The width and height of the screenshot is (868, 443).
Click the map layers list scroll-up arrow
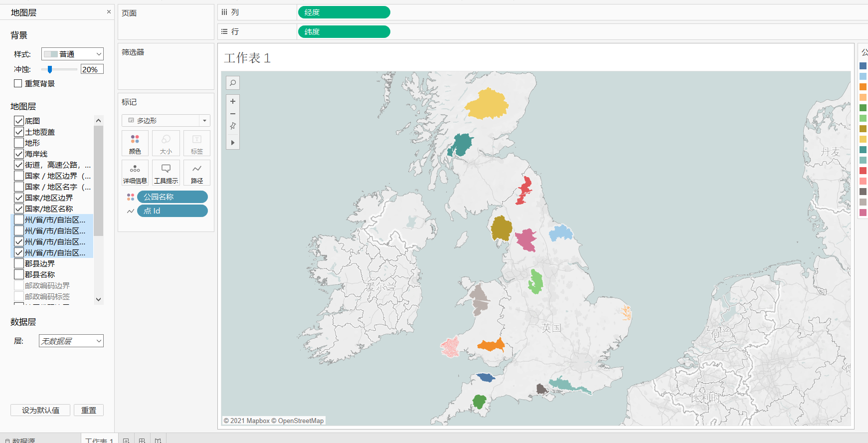pyautogui.click(x=99, y=120)
